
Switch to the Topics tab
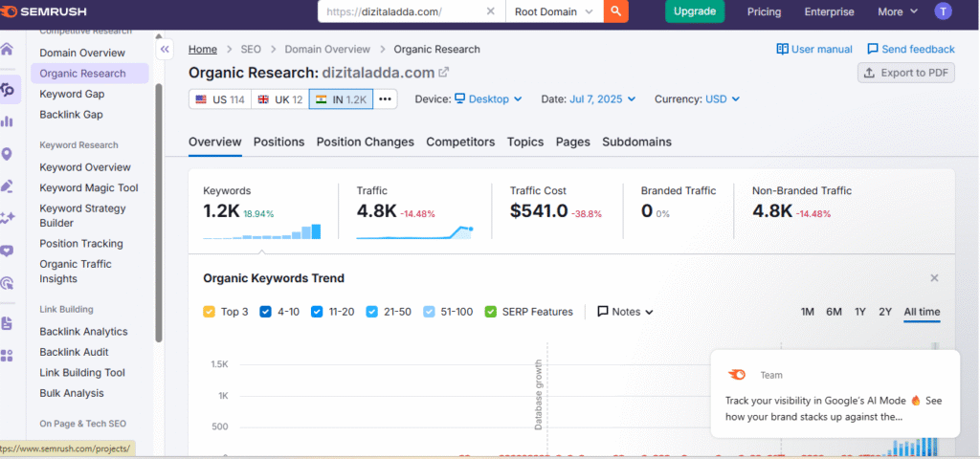(x=525, y=142)
